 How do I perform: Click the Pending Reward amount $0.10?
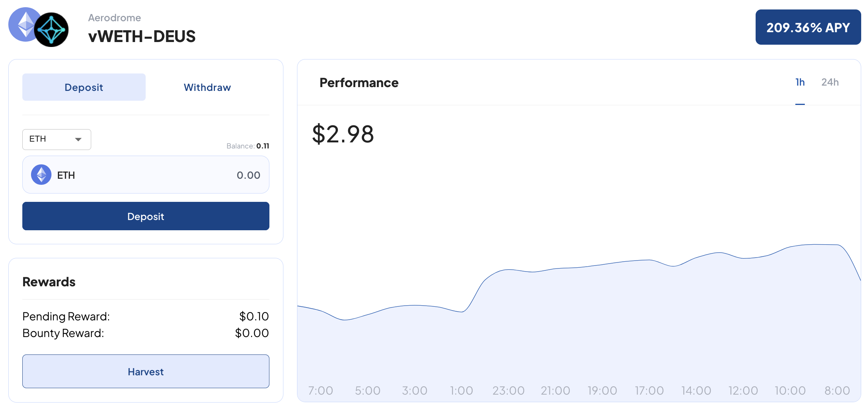click(x=254, y=316)
